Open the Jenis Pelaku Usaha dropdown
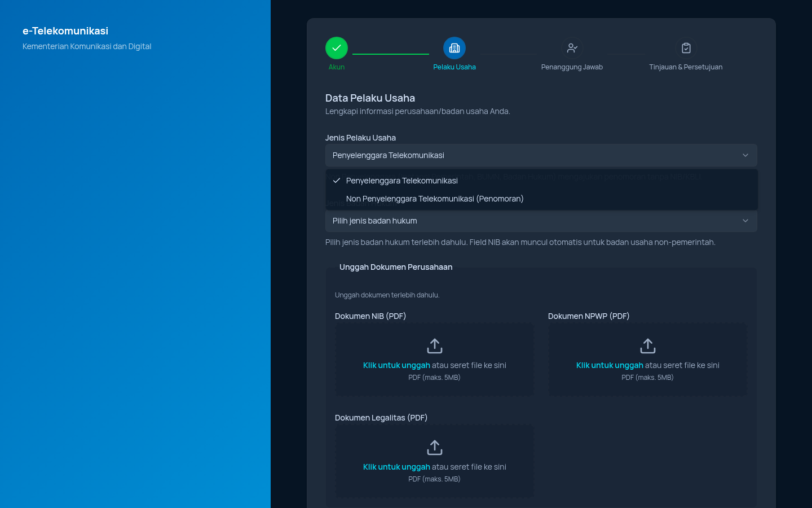The width and height of the screenshot is (812, 508). 541,155
